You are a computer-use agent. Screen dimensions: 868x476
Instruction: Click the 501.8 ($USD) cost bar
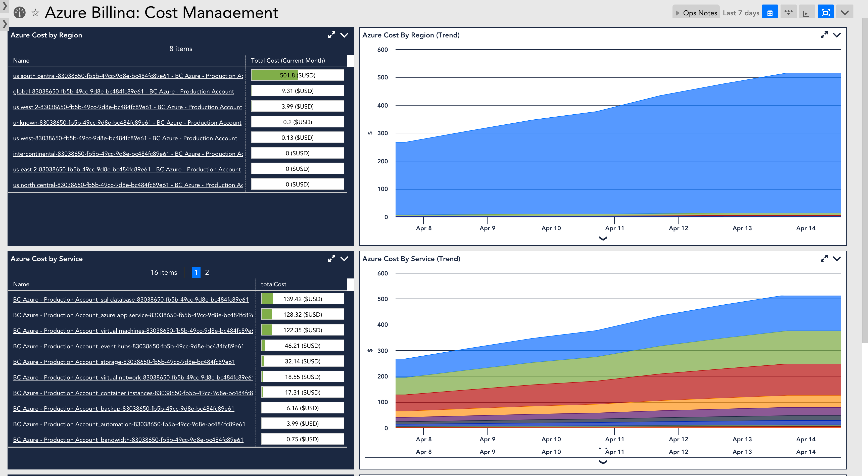(298, 75)
